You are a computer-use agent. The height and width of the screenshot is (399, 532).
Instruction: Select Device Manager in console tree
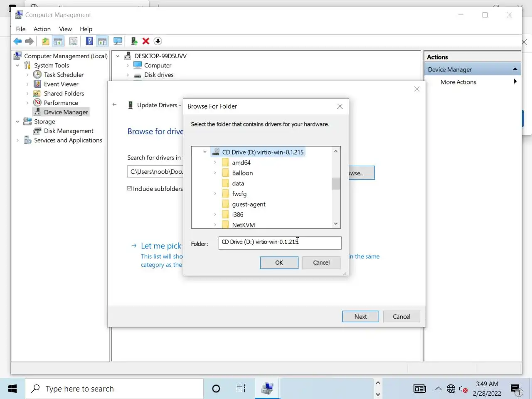click(66, 112)
